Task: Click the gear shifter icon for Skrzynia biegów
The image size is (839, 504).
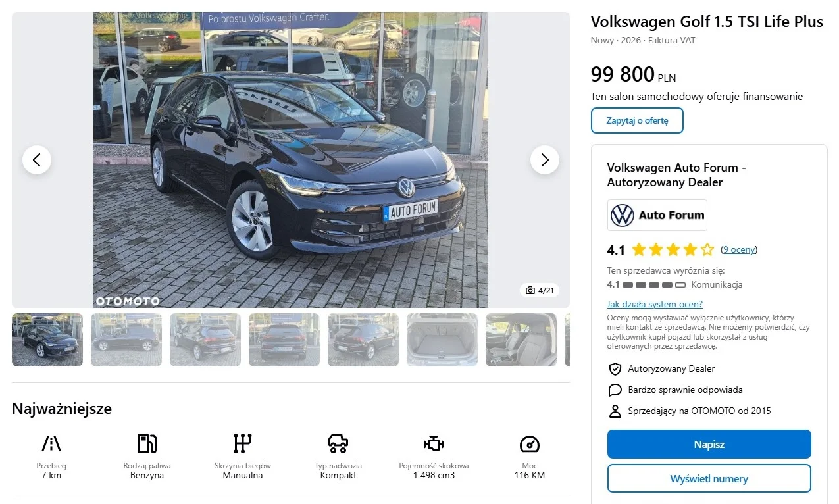Action: (x=243, y=443)
